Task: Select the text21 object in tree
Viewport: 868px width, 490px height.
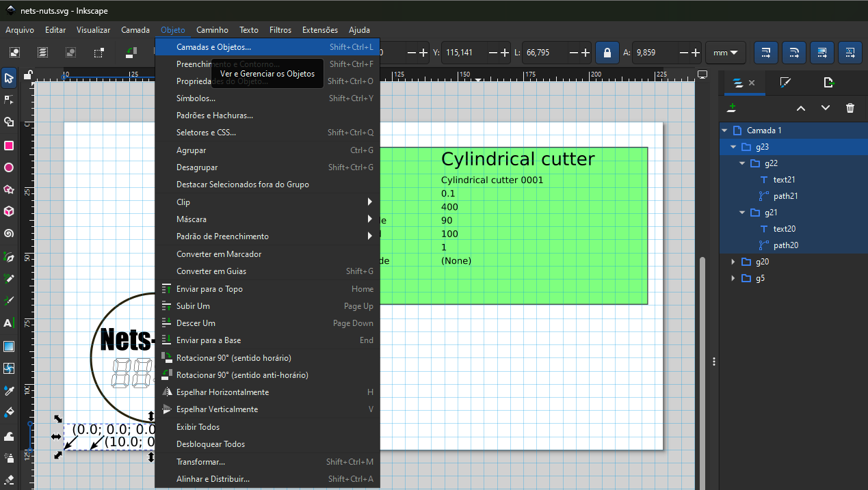Action: click(x=784, y=180)
